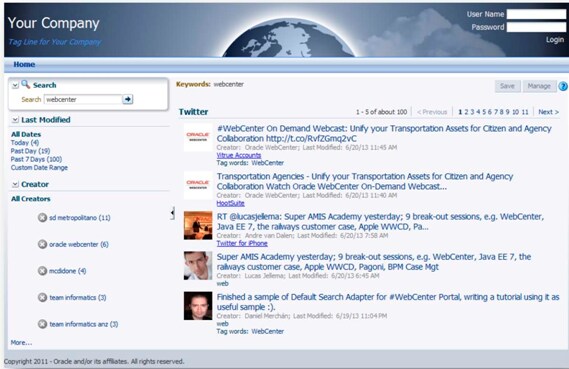
Task: Click the Save button
Action: click(507, 86)
